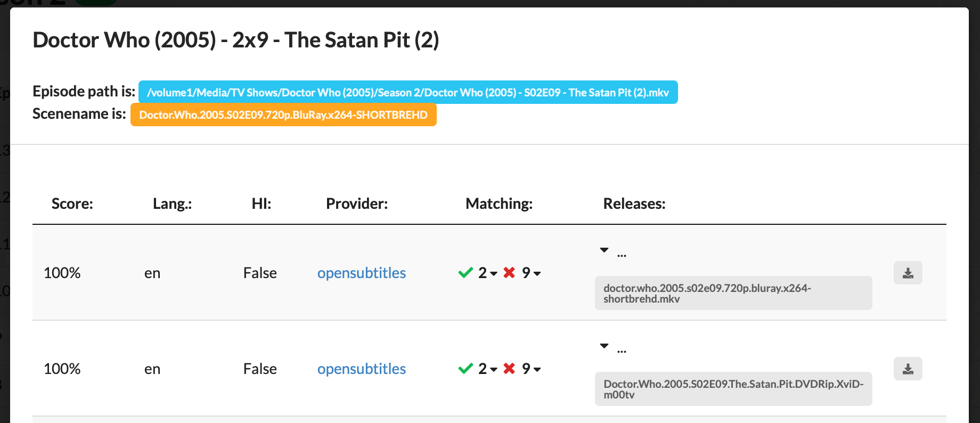This screenshot has height=423, width=980.
Task: Select the shortbrehd.mkv release label
Action: click(733, 293)
